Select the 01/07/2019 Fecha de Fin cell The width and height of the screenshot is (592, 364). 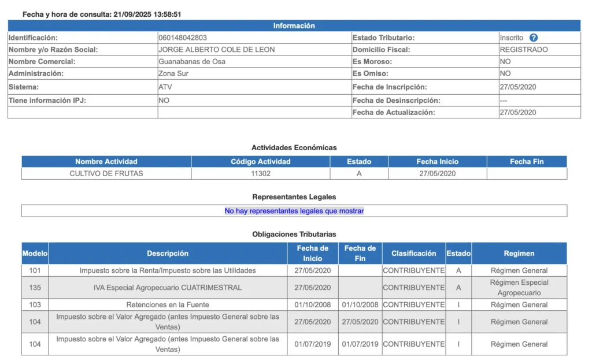(360, 344)
